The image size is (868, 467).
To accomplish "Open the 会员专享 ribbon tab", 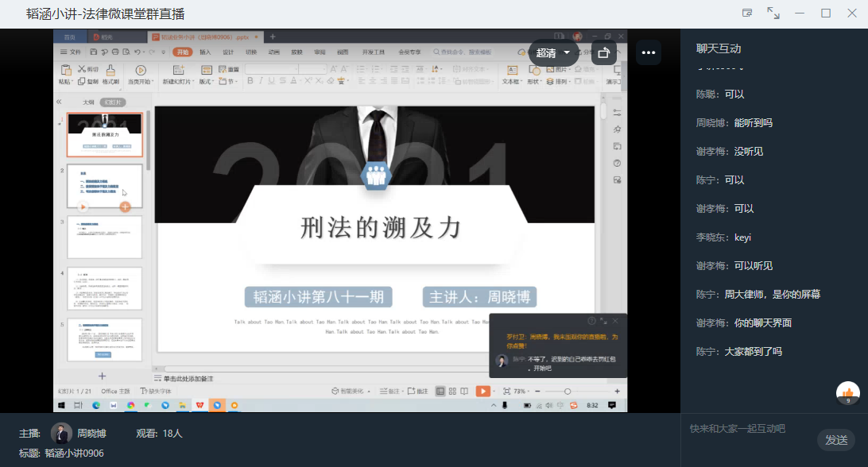I will [x=409, y=52].
